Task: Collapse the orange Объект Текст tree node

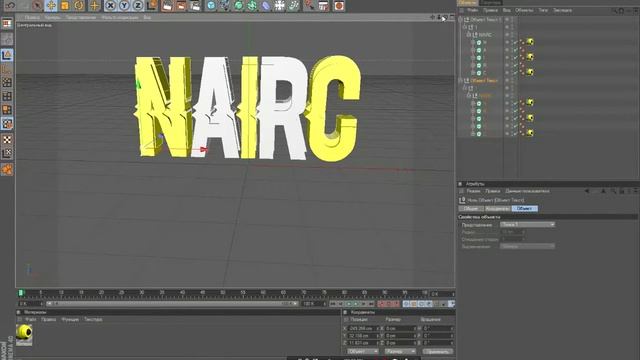Action: pos(460,80)
